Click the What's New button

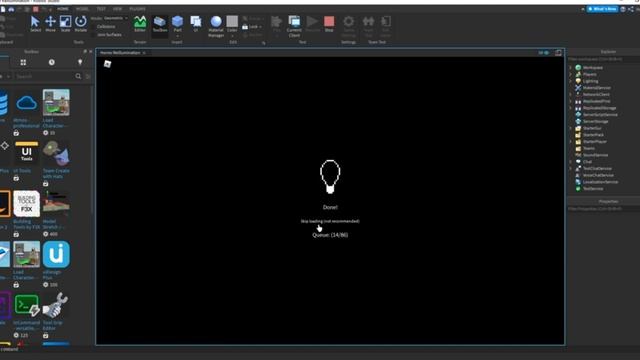pyautogui.click(x=602, y=9)
